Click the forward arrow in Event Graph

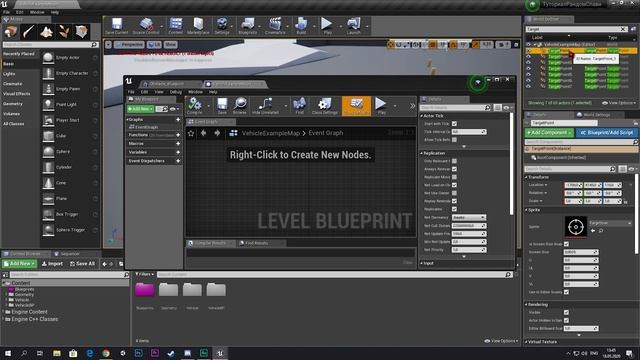pyautogui.click(x=217, y=133)
